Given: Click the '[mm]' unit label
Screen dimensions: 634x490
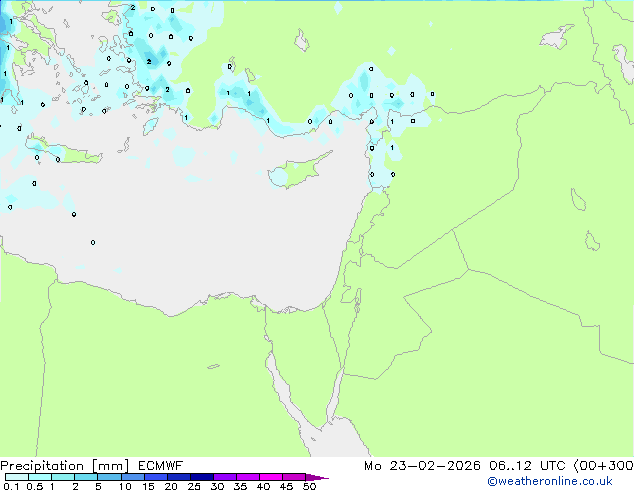Looking at the screenshot, I should coord(111,466).
